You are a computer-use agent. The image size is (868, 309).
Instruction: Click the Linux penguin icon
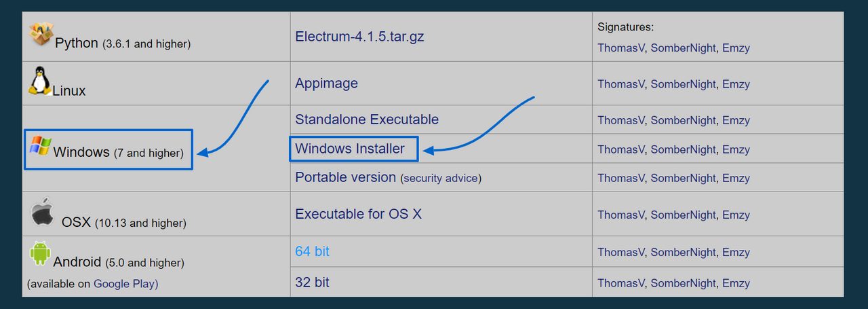[x=39, y=80]
